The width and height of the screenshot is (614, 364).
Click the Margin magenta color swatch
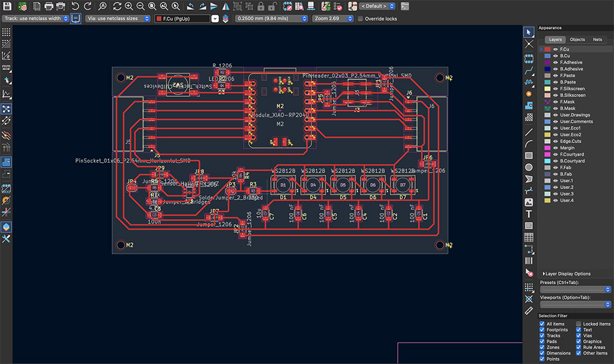click(x=548, y=148)
